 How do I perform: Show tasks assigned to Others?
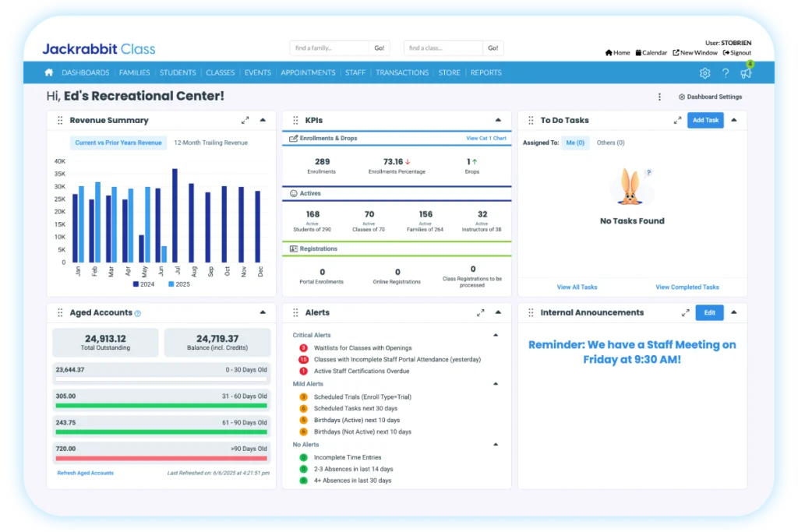611,143
